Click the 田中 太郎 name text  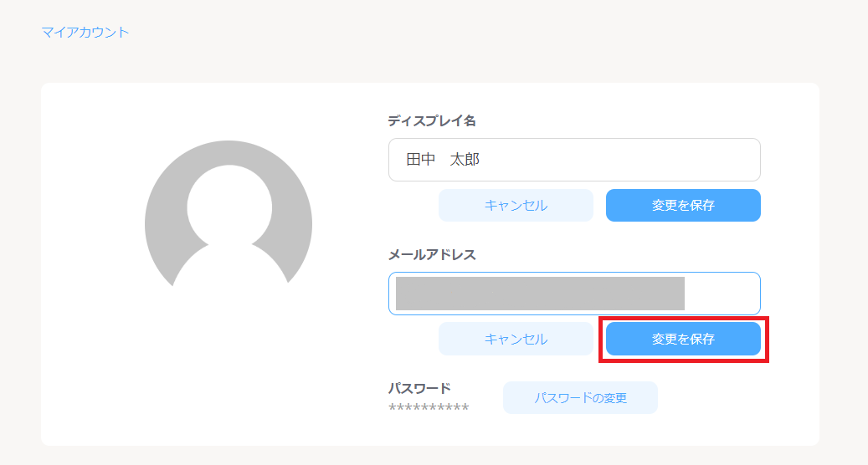443,160
